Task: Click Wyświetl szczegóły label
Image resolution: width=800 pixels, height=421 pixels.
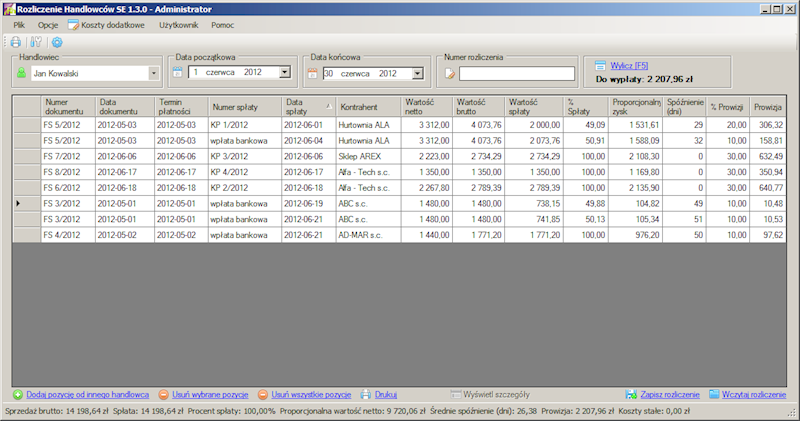Action: click(496, 394)
